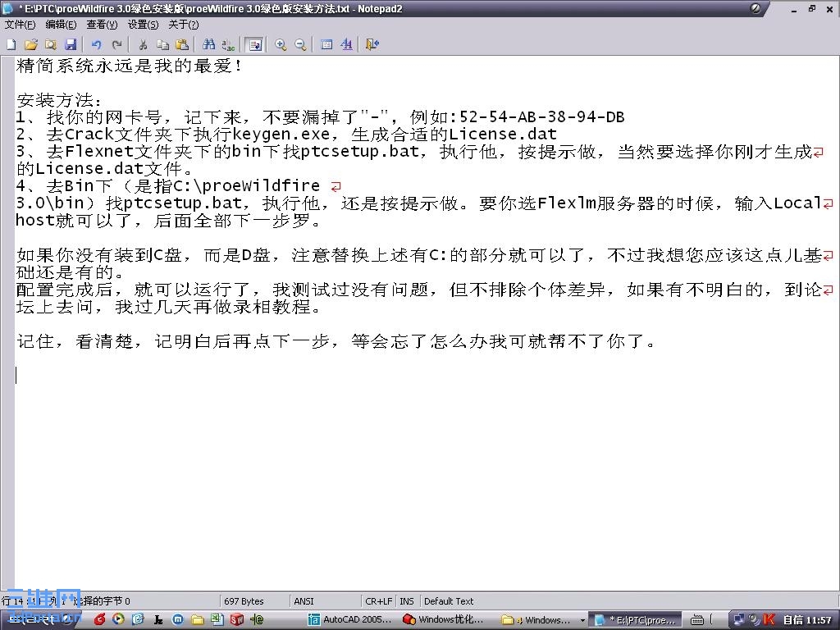Click the Default Text scheme field
This screenshot has height=630, width=840.
[x=449, y=601]
